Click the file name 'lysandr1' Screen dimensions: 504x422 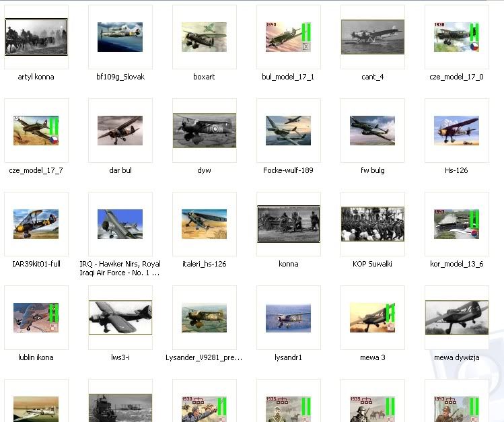tap(288, 357)
